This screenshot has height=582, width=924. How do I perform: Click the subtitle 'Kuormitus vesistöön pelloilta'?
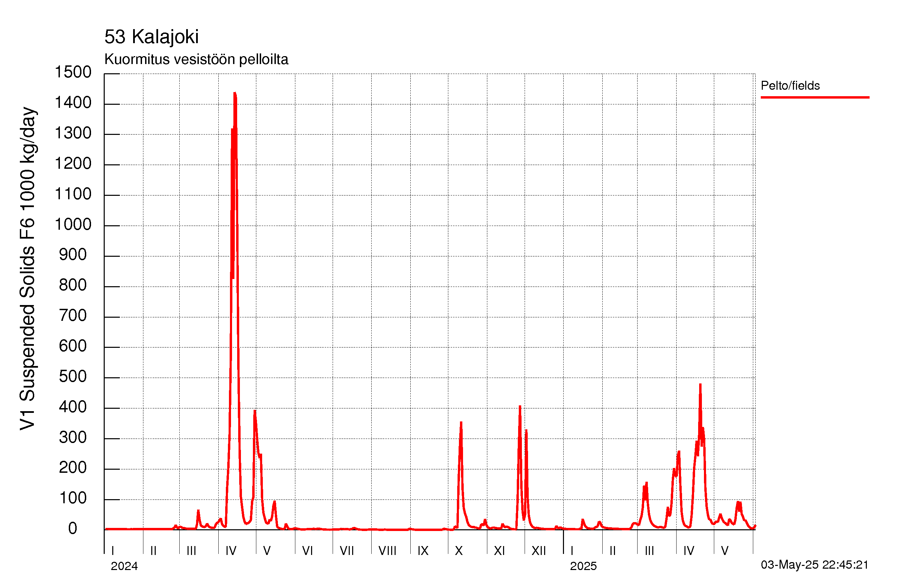pos(196,60)
